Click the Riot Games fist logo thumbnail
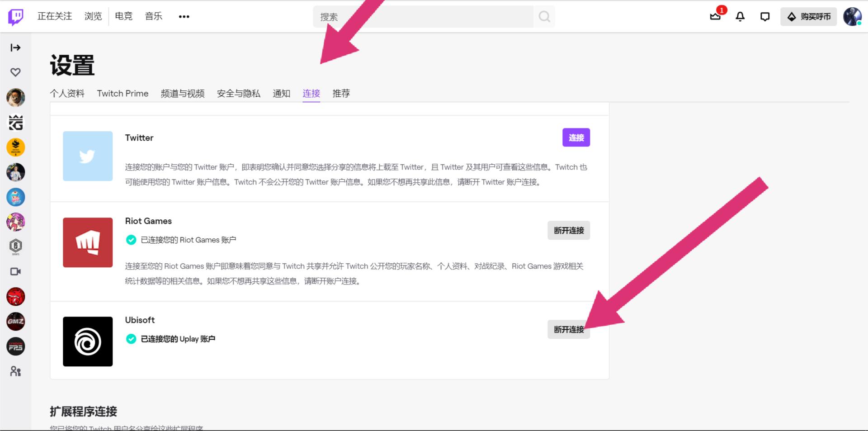Screen dimensions: 868x431 click(x=88, y=242)
